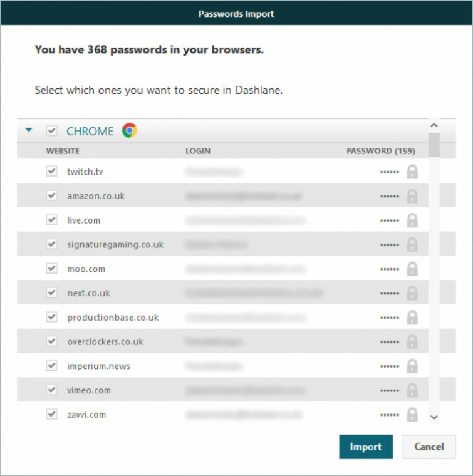Click the lock icon for zavvi.com
The width and height of the screenshot is (473, 476).
point(412,415)
